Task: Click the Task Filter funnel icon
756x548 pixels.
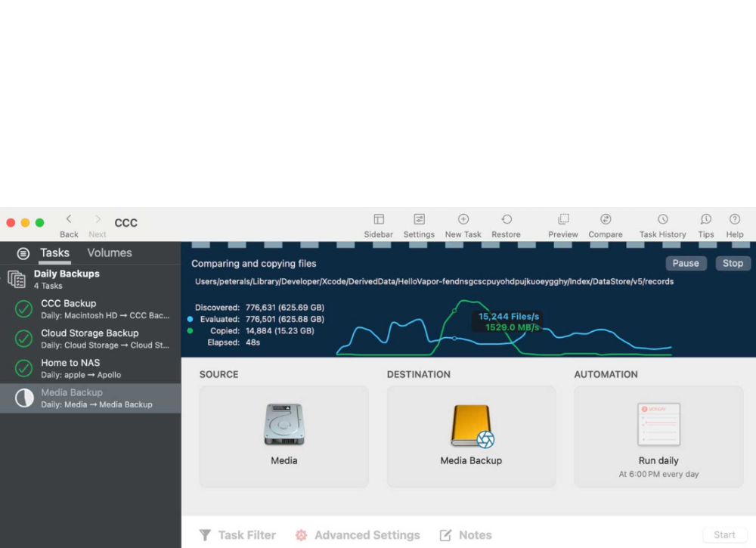Action: [x=205, y=535]
